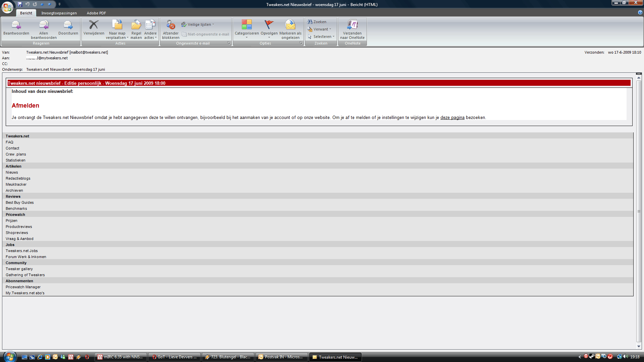Go to next item with blue down arrow
The width and height of the screenshot is (644, 362).
50,4
